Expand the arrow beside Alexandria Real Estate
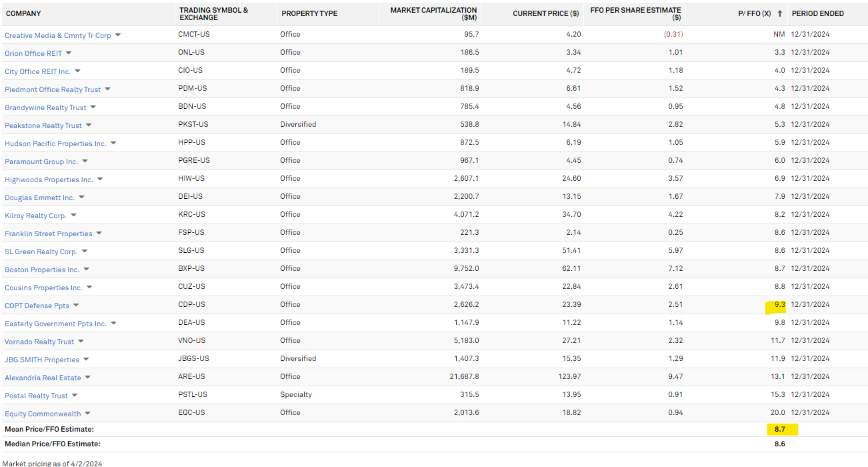This screenshot has width=868, height=467. (87, 377)
